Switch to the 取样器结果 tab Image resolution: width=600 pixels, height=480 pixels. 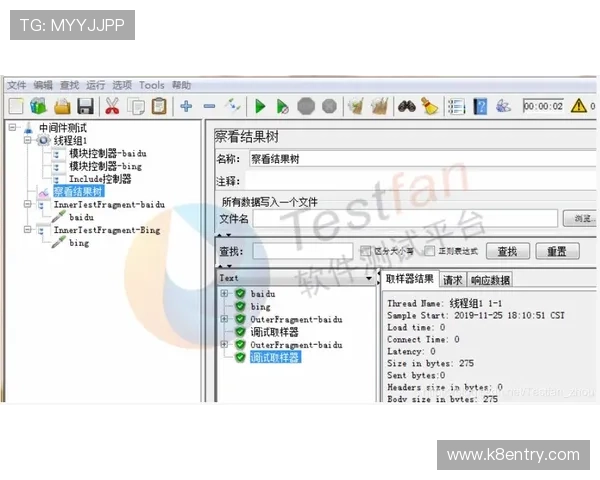click(409, 279)
